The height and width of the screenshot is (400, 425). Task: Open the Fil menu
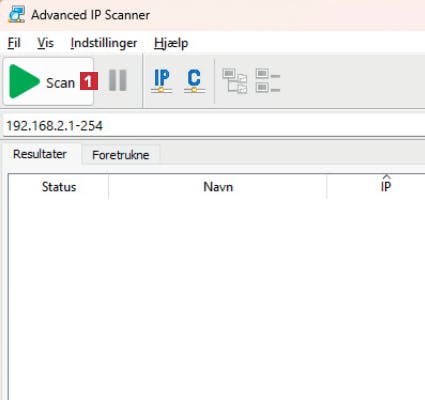pyautogui.click(x=14, y=43)
